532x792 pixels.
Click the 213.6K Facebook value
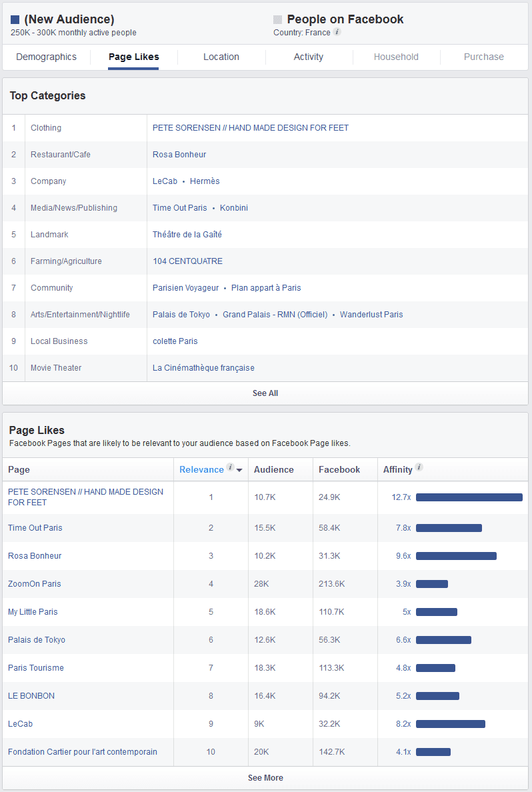pyautogui.click(x=332, y=584)
